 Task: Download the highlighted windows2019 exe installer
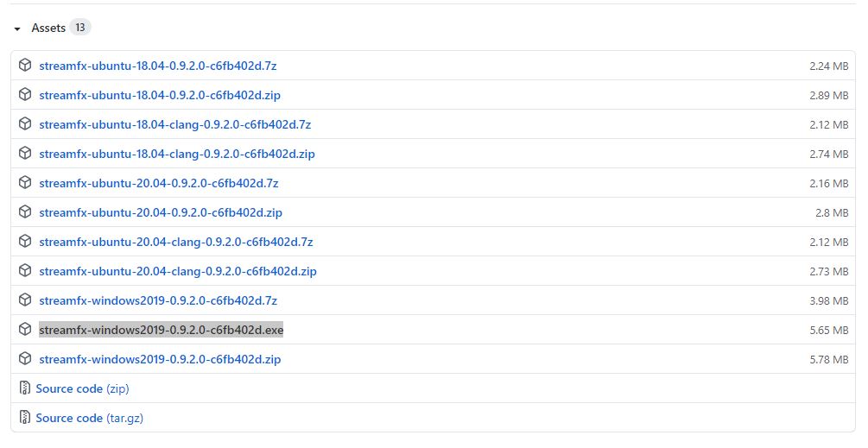pyautogui.click(x=162, y=330)
